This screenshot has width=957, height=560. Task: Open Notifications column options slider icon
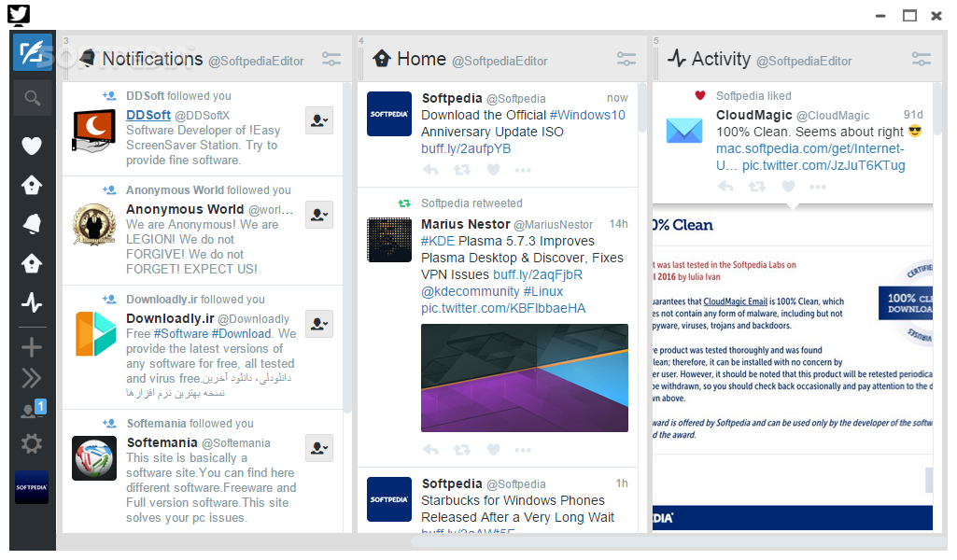click(331, 59)
